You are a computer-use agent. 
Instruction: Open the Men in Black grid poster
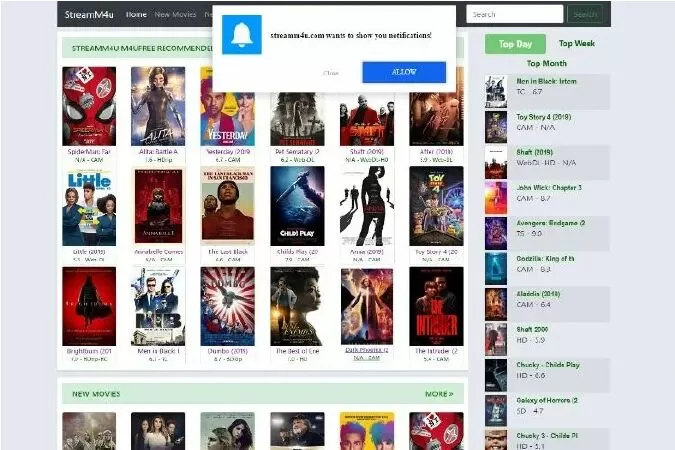point(158,306)
